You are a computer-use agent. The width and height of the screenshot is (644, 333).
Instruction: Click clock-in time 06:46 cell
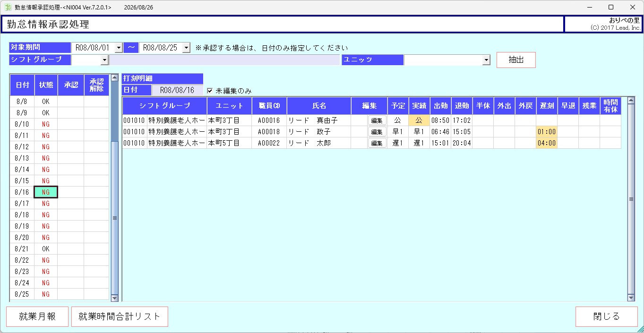[x=440, y=132]
